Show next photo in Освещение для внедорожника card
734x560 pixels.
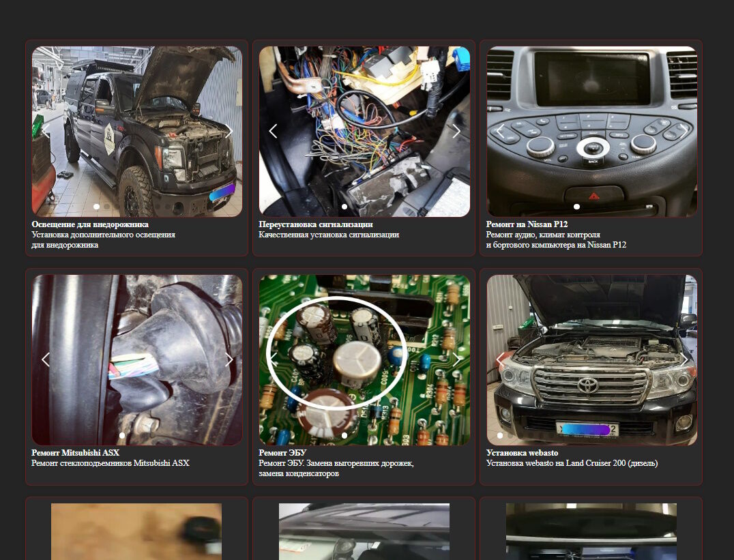(x=229, y=131)
